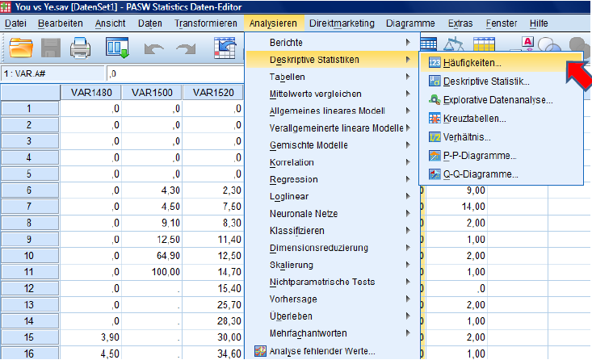Expand Allgemeines lineares Modell arrow

[x=408, y=111]
